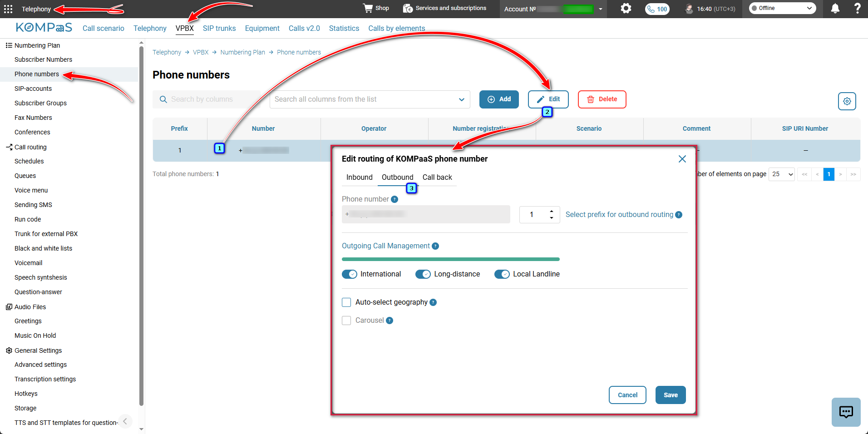Open the chat support widget
The image size is (868, 434).
846,412
